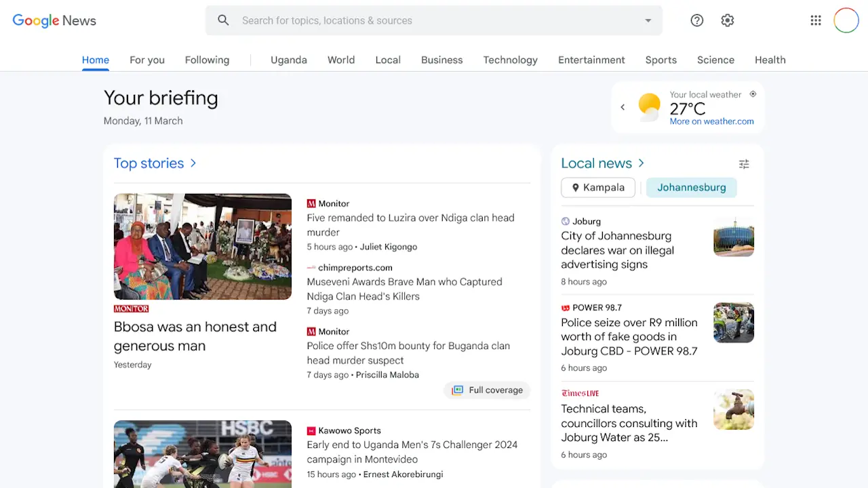This screenshot has width=868, height=488.
Task: Click author name Priscilla Maloba
Action: 387,375
